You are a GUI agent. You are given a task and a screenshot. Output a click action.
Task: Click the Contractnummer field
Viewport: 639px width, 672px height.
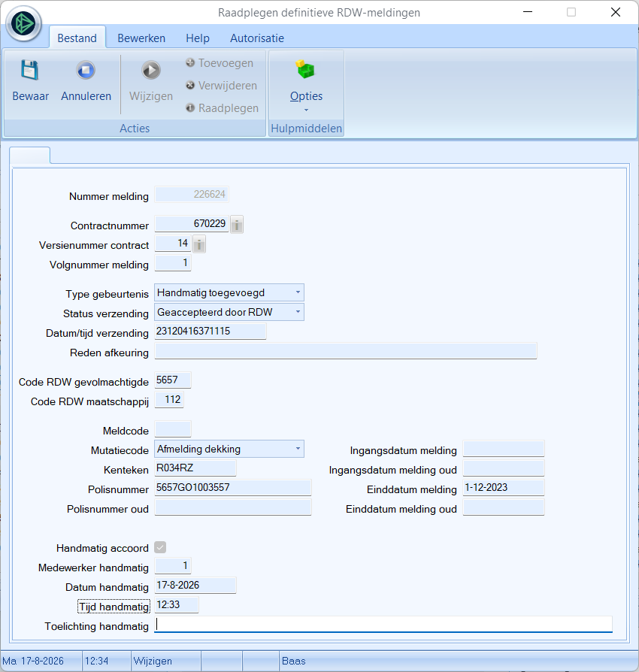point(192,224)
